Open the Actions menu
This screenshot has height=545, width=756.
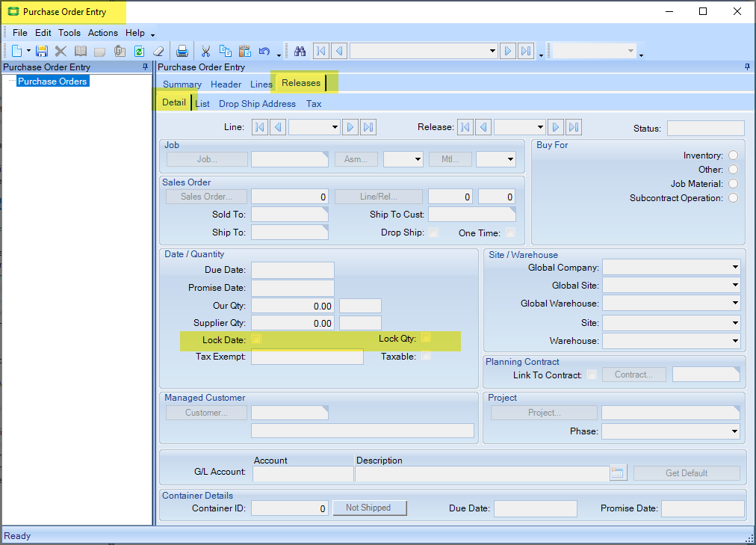point(103,33)
